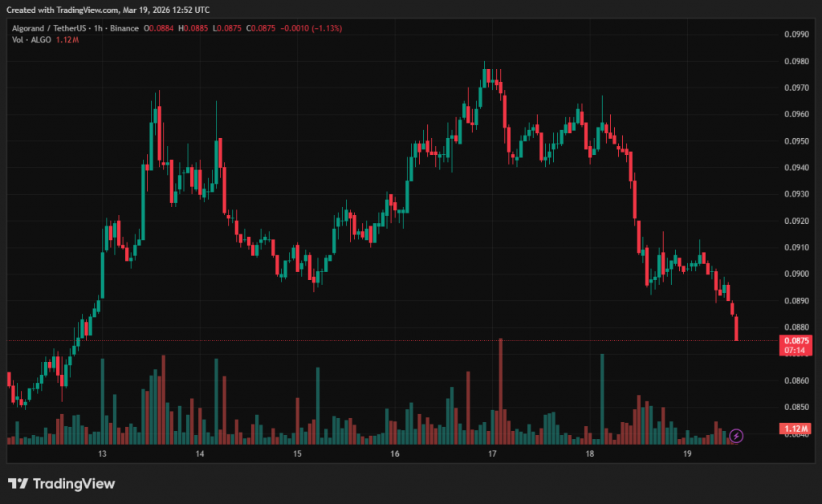Click the -0.0010 (-1.13%) change value

[311, 28]
